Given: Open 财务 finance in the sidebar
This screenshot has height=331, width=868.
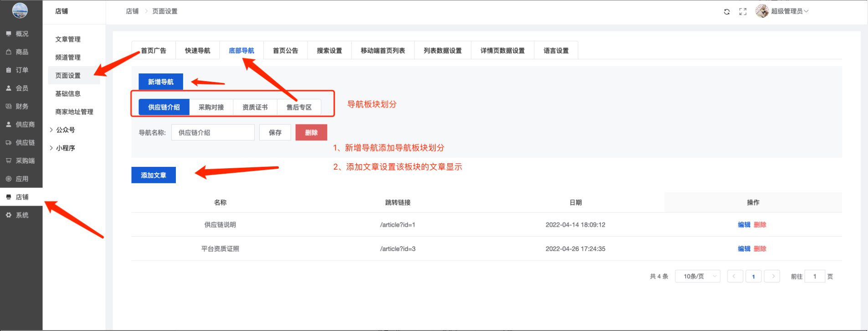Looking at the screenshot, I should [x=21, y=106].
